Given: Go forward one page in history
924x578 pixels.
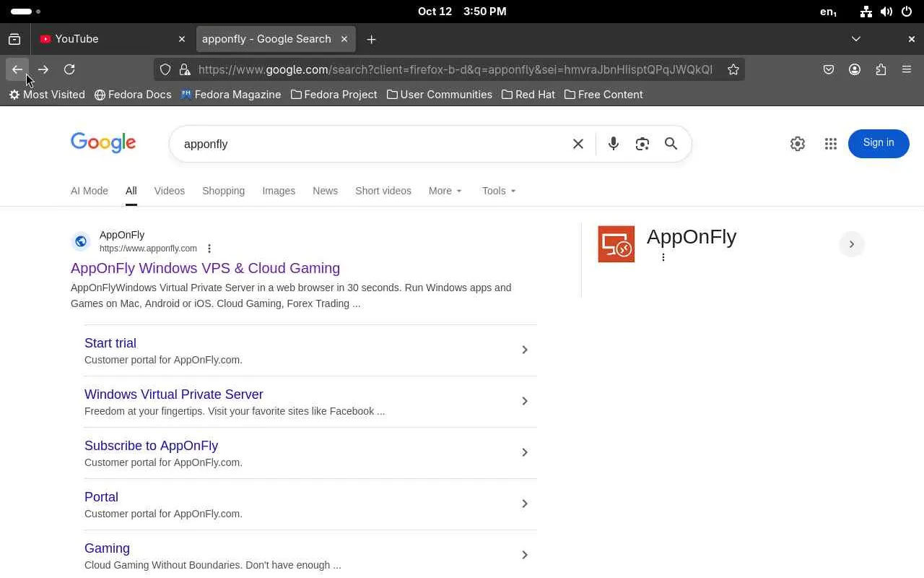Looking at the screenshot, I should click(x=43, y=69).
